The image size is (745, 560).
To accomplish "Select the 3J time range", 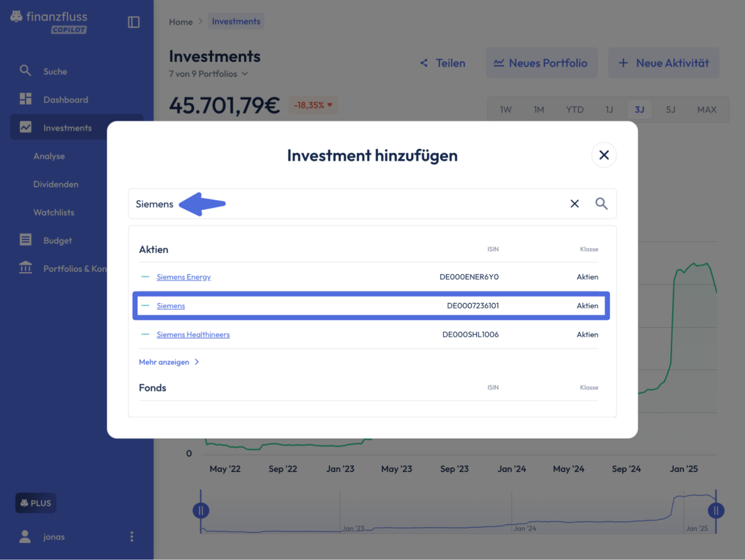I will pos(640,109).
